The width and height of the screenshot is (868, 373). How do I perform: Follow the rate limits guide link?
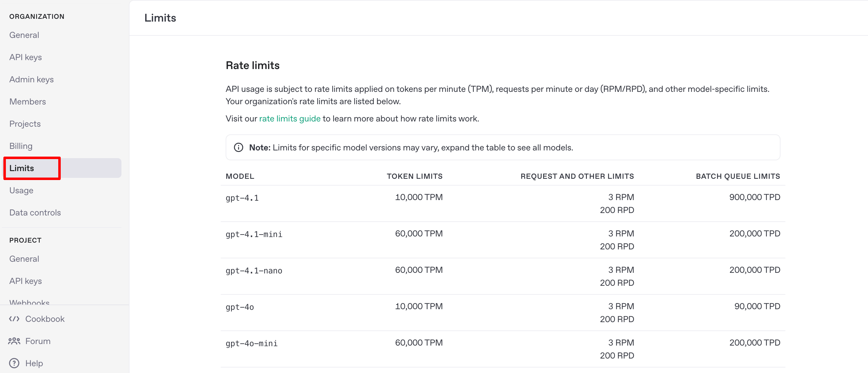click(290, 119)
